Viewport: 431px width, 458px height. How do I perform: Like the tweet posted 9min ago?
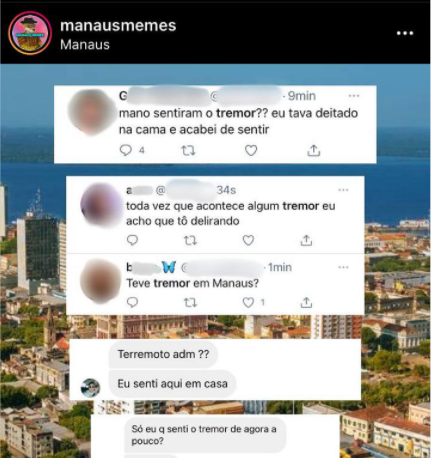pos(251,151)
